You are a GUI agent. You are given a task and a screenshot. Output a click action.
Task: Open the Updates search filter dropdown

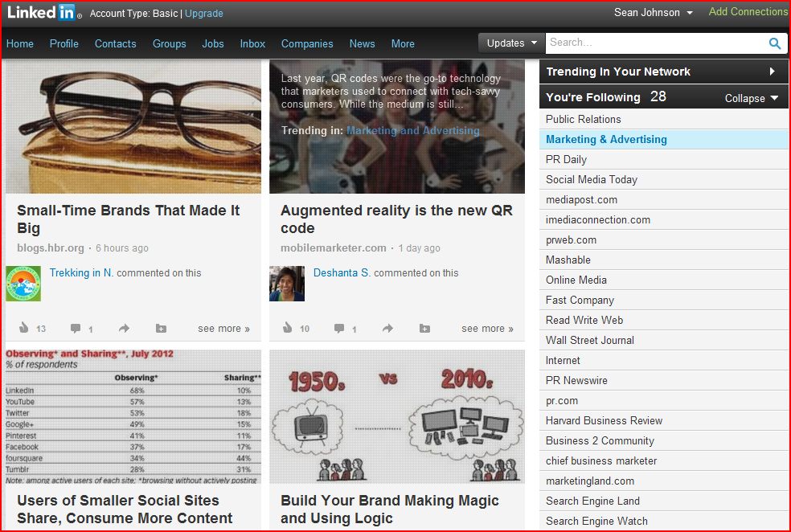click(x=511, y=43)
